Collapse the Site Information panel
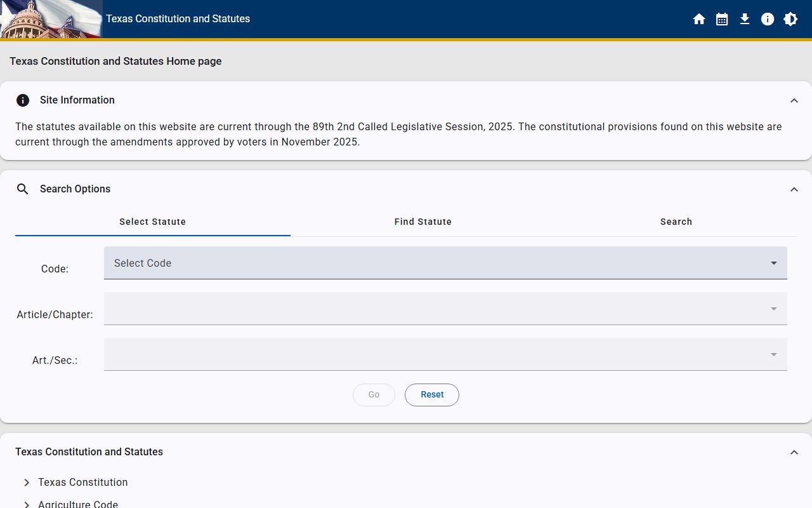This screenshot has width=812, height=508. click(794, 100)
